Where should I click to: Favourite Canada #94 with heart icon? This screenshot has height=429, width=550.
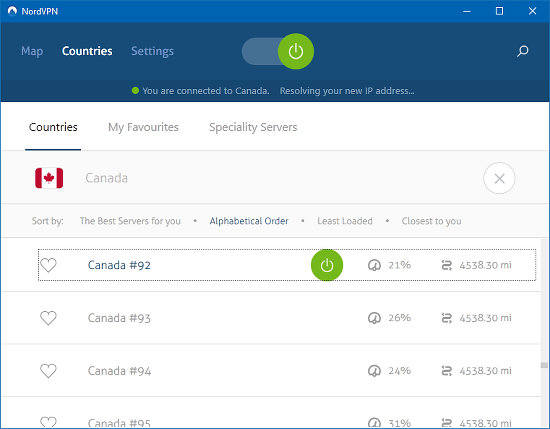pyautogui.click(x=48, y=371)
